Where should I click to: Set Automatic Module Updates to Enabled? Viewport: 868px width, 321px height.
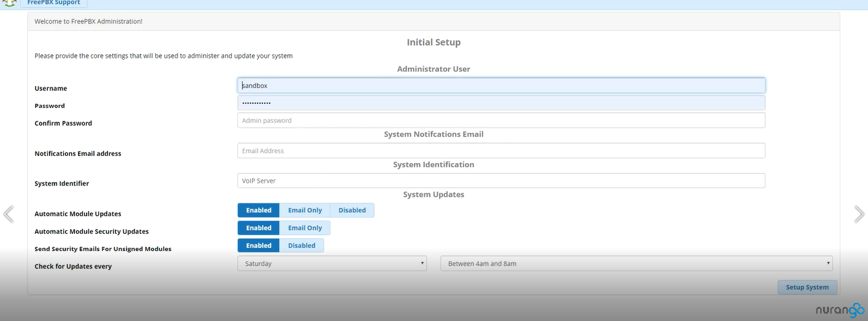[259, 210]
